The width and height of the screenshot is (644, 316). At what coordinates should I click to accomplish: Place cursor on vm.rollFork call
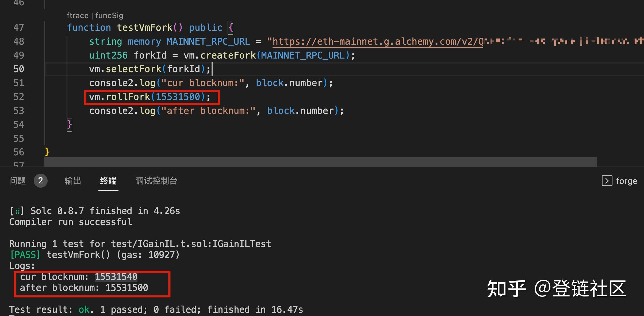click(x=128, y=97)
